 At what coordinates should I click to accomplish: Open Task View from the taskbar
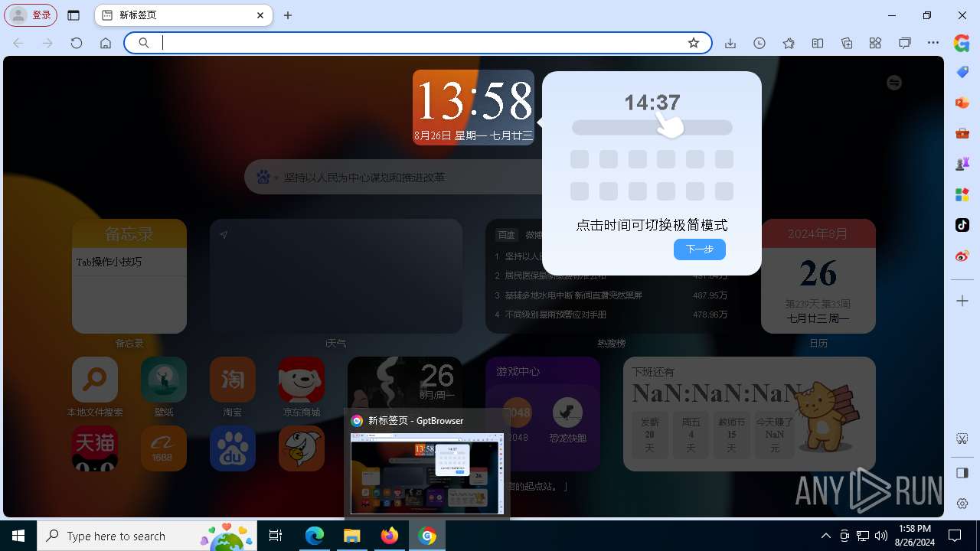coord(276,536)
